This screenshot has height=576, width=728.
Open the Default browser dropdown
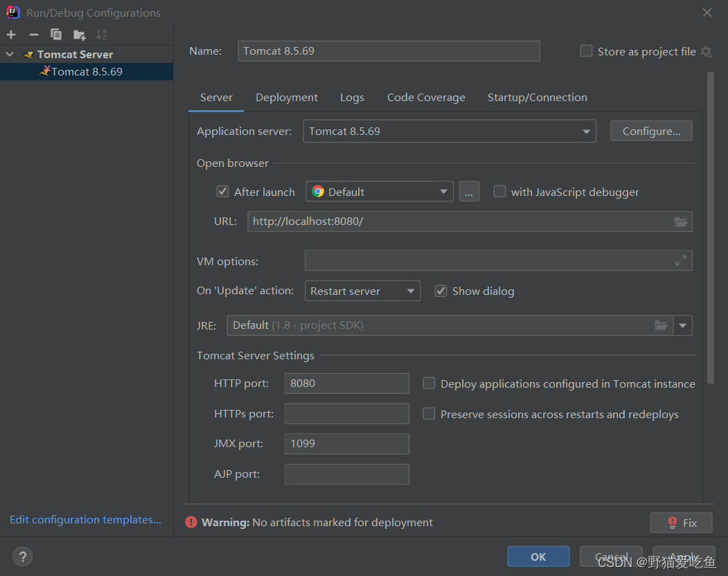380,192
